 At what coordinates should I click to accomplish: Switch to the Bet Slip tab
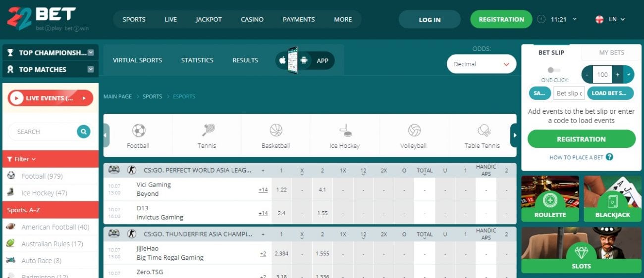551,52
